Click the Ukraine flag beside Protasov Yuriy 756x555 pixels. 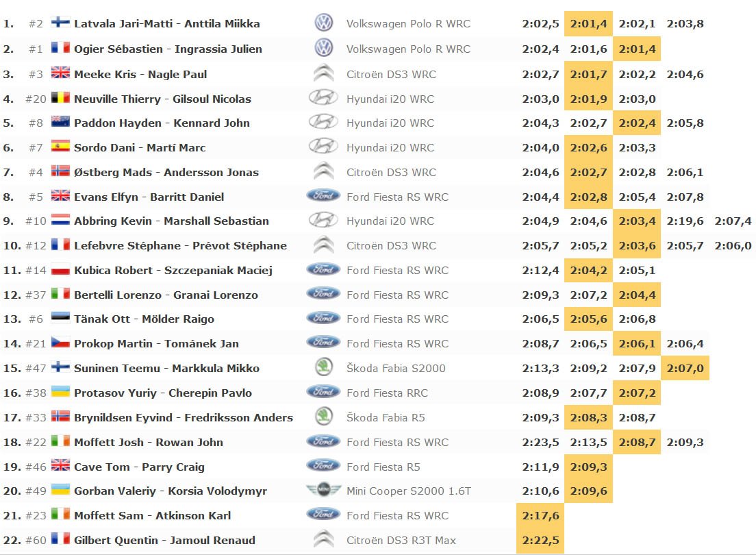[60, 392]
